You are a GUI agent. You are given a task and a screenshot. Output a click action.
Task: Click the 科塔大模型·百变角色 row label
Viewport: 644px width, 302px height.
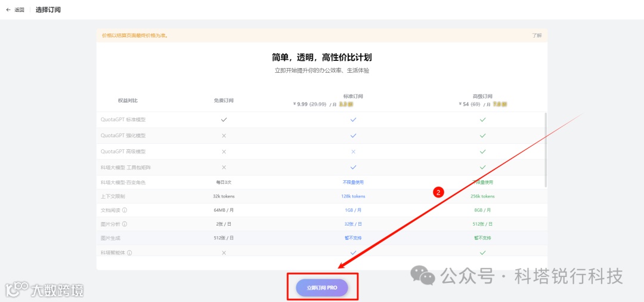(x=123, y=183)
